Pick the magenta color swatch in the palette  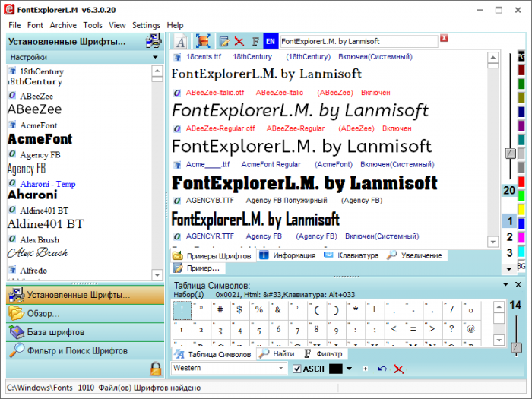(521, 237)
